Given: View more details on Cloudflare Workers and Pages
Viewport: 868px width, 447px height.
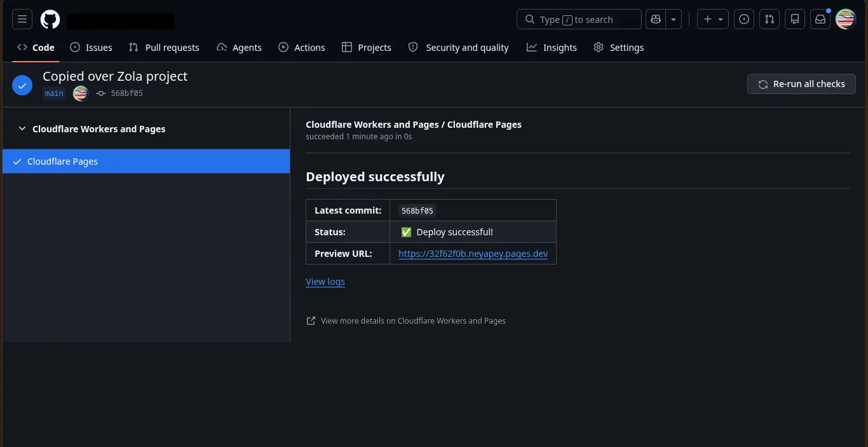Looking at the screenshot, I should [406, 321].
